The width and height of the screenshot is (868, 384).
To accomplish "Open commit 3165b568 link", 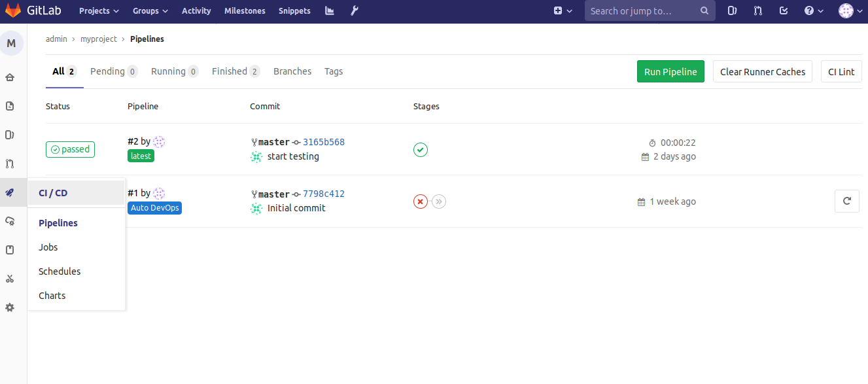I will pos(324,142).
